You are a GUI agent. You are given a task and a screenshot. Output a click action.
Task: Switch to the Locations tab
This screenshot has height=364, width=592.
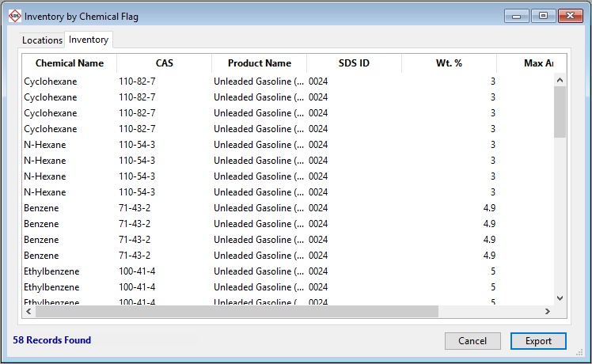coord(42,40)
